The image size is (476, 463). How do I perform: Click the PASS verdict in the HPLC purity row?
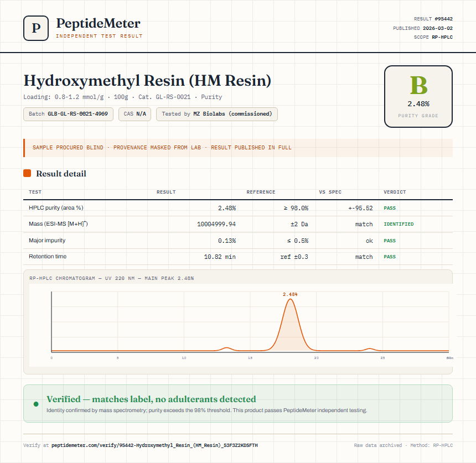point(390,208)
